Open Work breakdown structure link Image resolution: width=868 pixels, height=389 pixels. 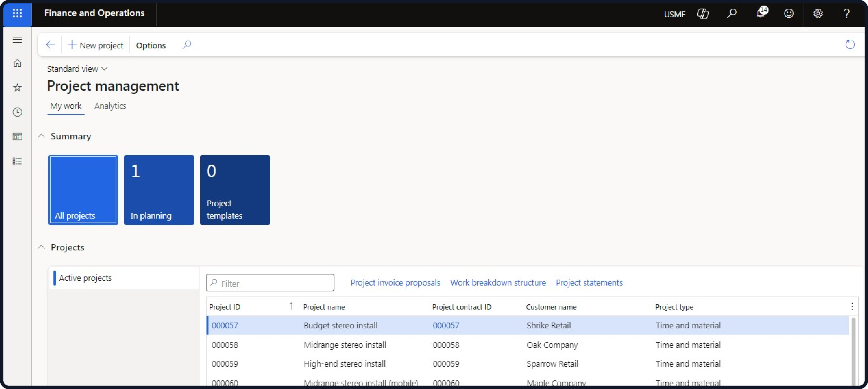(498, 282)
